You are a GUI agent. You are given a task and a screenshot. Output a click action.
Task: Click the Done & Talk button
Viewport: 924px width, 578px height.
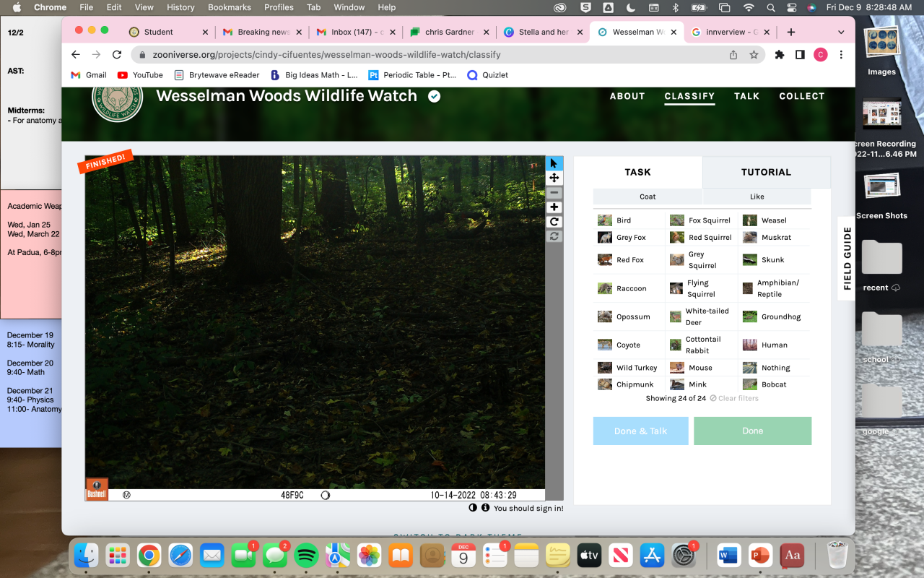pyautogui.click(x=641, y=431)
